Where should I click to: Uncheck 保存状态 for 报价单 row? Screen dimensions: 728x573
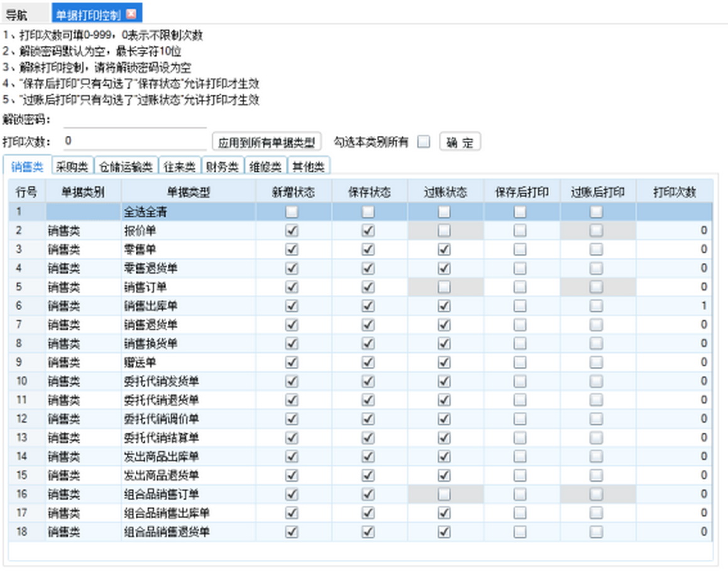point(368,231)
